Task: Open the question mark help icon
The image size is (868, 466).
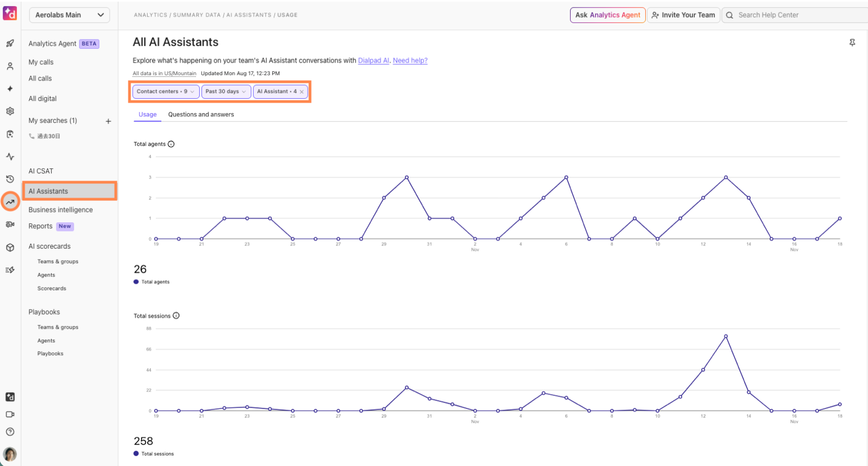Action: click(10, 432)
